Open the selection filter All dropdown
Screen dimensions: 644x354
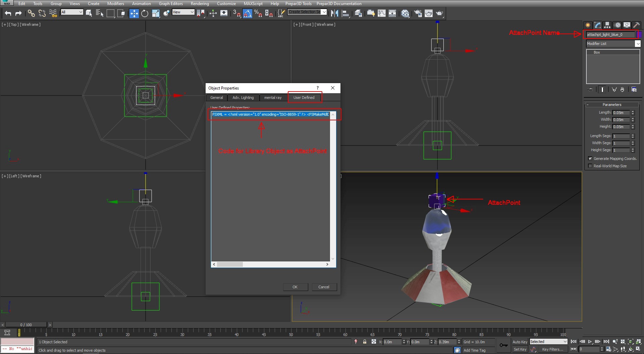(x=81, y=12)
